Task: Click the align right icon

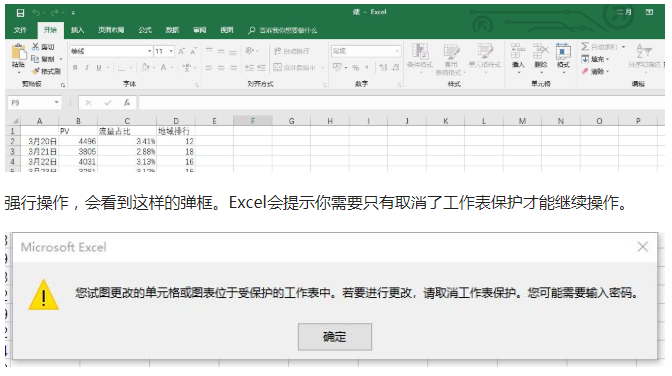Action: pyautogui.click(x=233, y=68)
